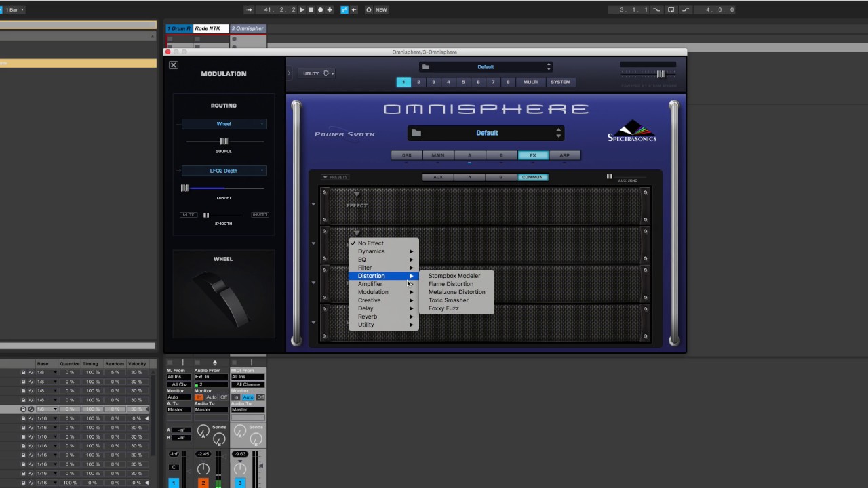Switch to the layer A page tab

tap(469, 155)
